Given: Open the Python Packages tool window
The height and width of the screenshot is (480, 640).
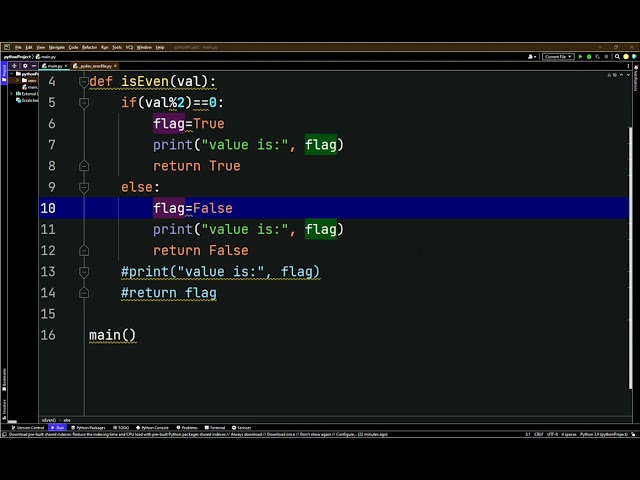Looking at the screenshot, I should 88,427.
